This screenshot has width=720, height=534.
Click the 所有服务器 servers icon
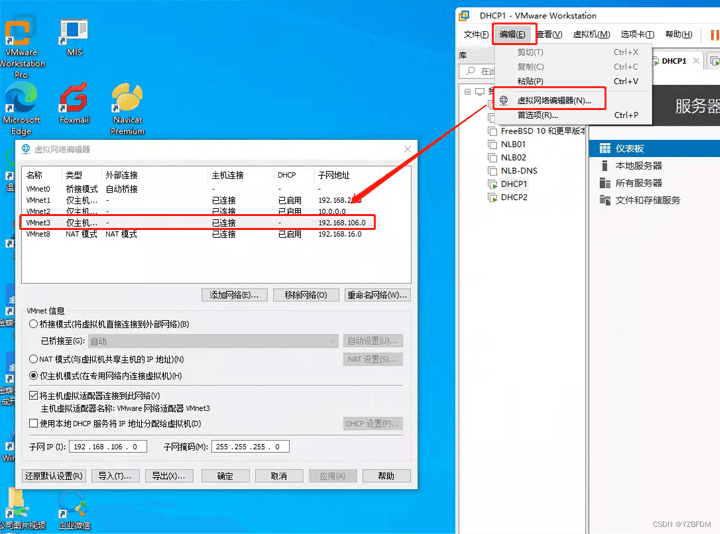point(605,183)
